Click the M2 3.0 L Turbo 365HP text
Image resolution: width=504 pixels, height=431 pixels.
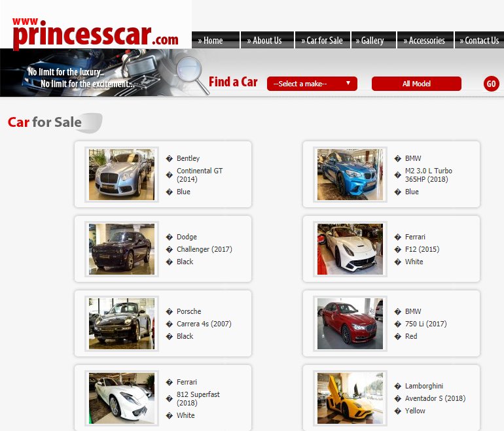(429, 175)
